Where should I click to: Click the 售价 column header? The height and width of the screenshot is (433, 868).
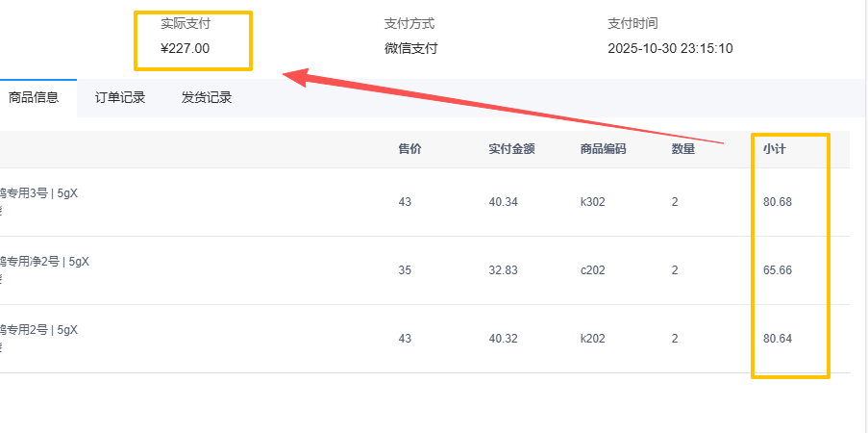(409, 149)
